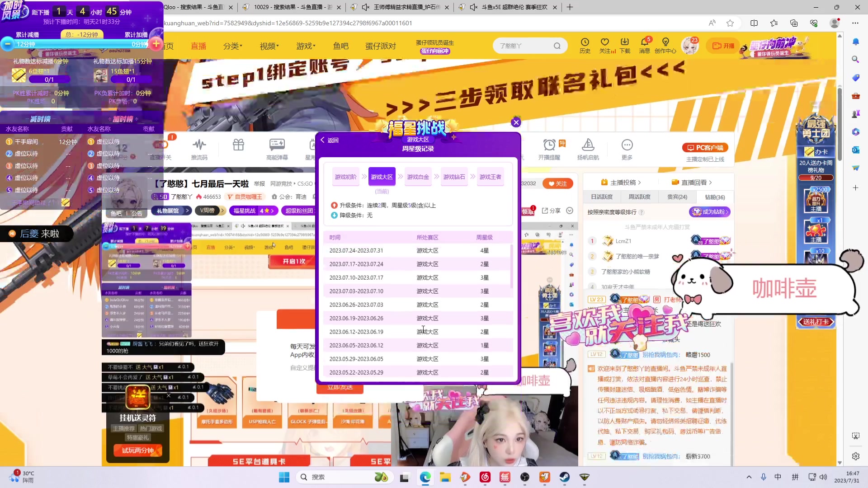Image resolution: width=868 pixels, height=488 pixels.
Task: Expand 游戏 dropdown in nav bar
Action: click(x=306, y=46)
